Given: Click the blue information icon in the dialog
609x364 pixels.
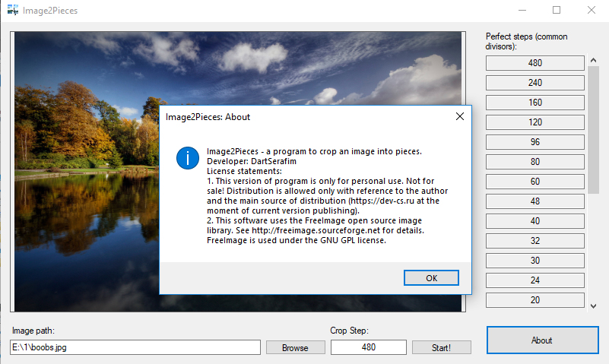Looking at the screenshot, I should coord(188,158).
